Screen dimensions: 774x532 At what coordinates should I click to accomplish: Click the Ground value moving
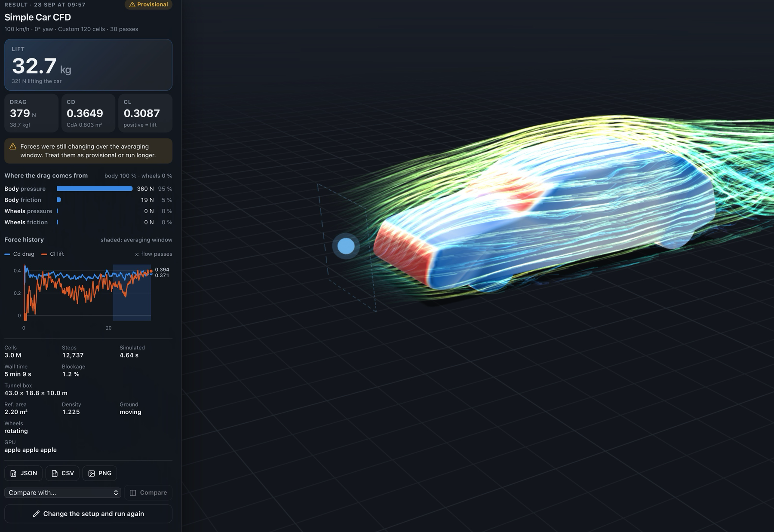point(130,412)
